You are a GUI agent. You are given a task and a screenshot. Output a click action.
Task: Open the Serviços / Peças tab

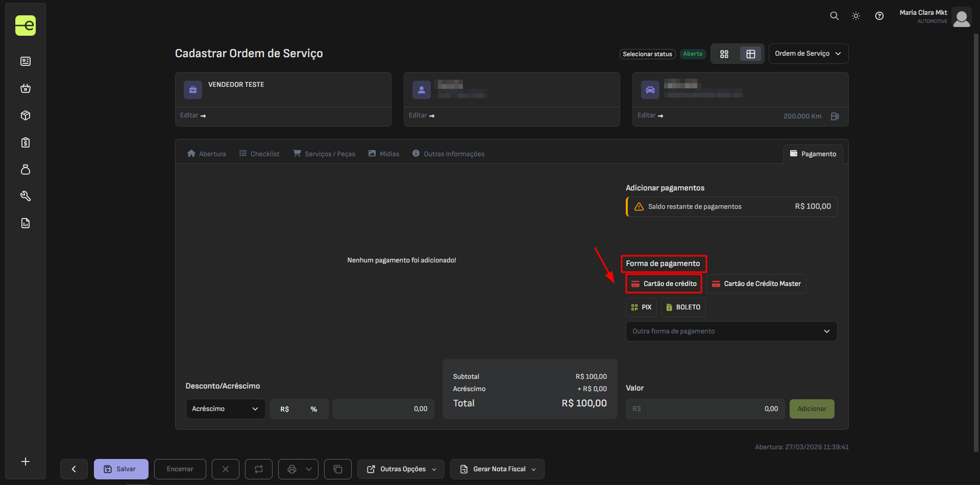click(324, 154)
